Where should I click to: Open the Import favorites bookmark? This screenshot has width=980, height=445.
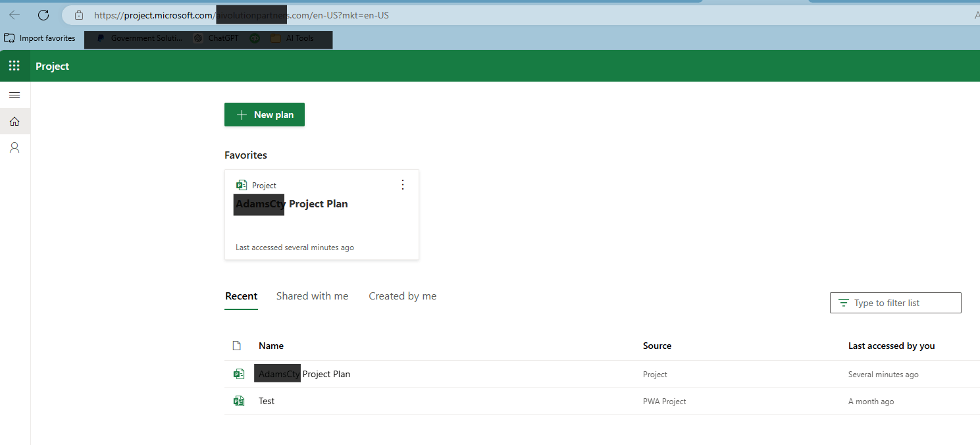tap(39, 38)
